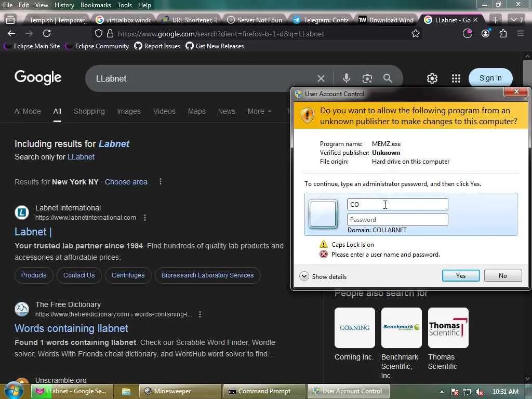Viewport: 532px width, 399px height.
Task: Click the Centrifuges sitelink chip
Action: [128, 275]
